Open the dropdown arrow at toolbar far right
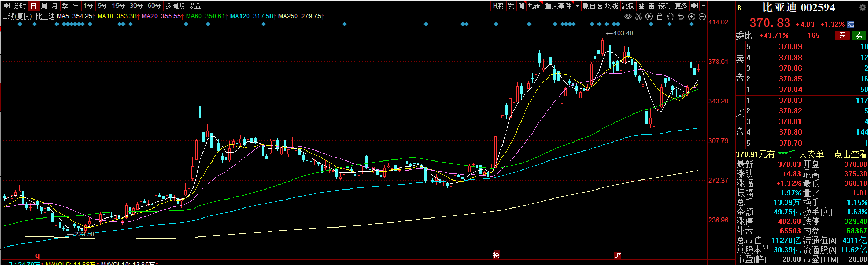The height and width of the screenshot is (265, 868). point(703,6)
